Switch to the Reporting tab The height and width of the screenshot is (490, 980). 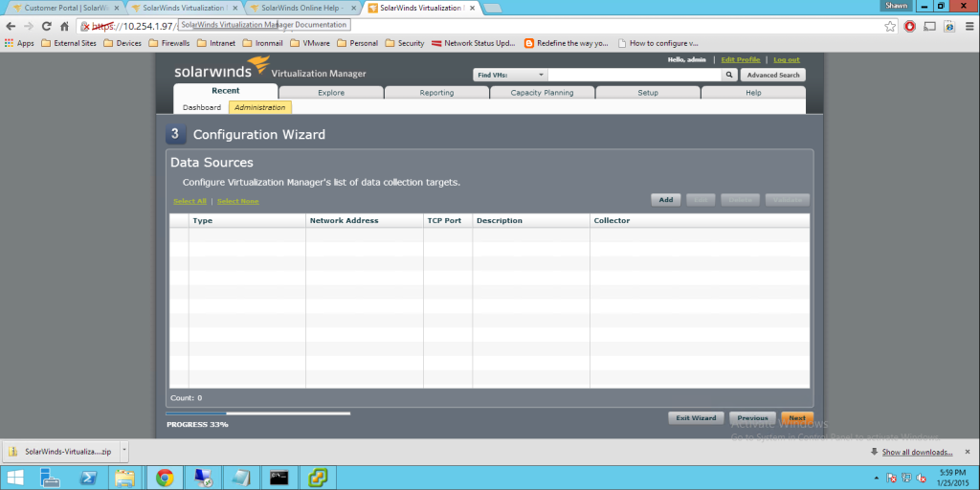coord(436,93)
